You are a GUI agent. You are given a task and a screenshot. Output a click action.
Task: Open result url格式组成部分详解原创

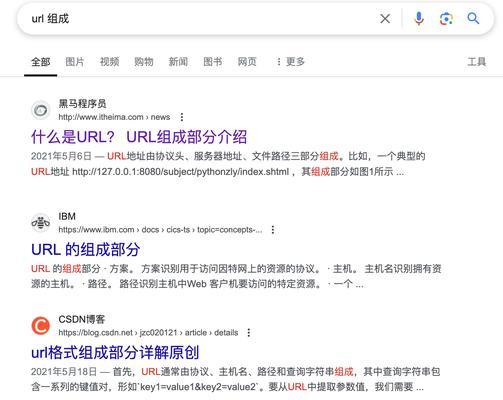115,352
